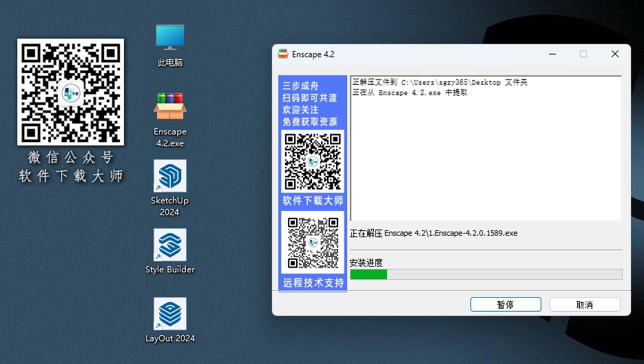Click the 安装进度 label

click(x=366, y=263)
